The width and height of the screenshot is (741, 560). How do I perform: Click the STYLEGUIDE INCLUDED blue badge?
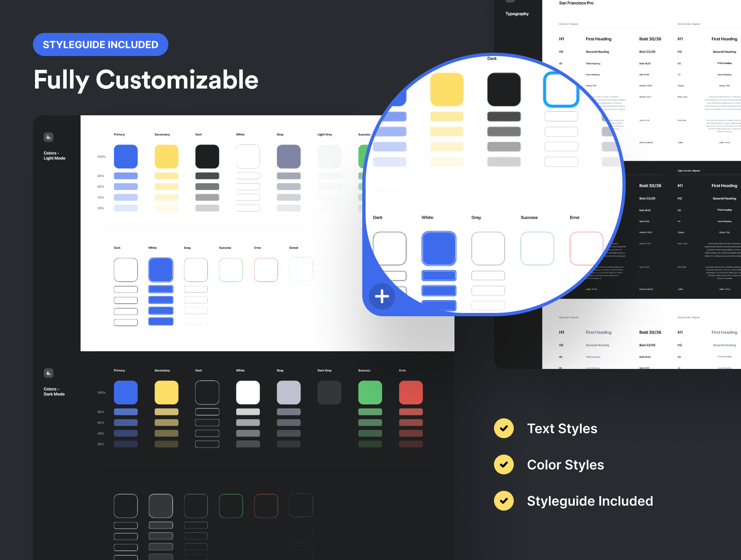coord(100,44)
